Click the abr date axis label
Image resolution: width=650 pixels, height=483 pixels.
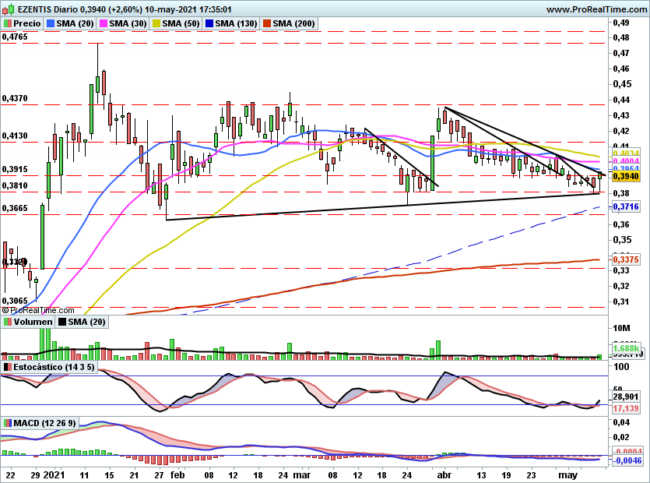click(x=444, y=475)
